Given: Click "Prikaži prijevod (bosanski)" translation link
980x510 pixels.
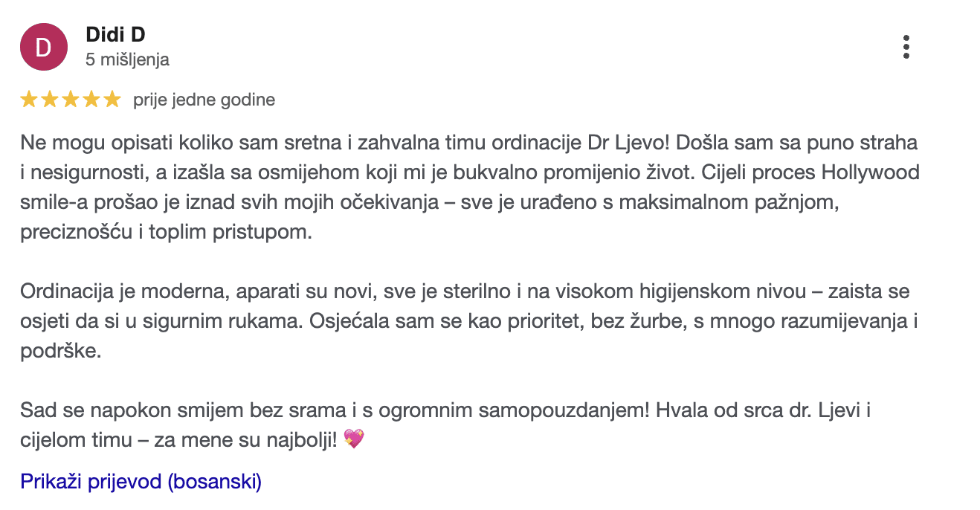Looking at the screenshot, I should (x=141, y=482).
